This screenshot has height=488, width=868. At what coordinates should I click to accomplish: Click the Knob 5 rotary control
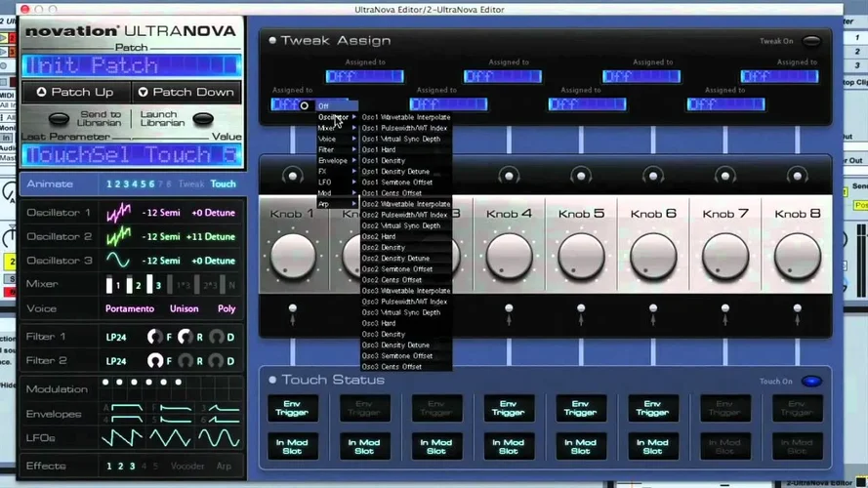point(581,256)
